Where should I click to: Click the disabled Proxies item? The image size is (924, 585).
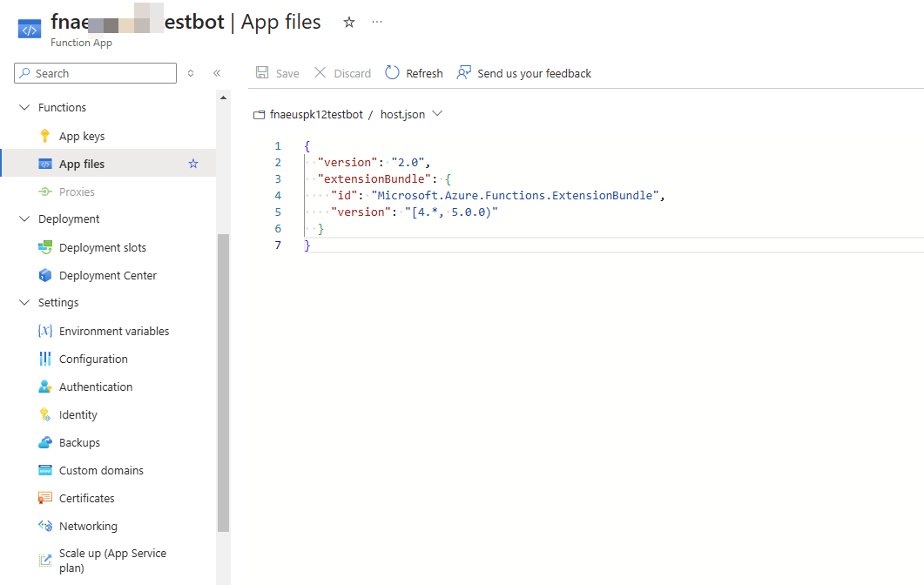(x=77, y=192)
